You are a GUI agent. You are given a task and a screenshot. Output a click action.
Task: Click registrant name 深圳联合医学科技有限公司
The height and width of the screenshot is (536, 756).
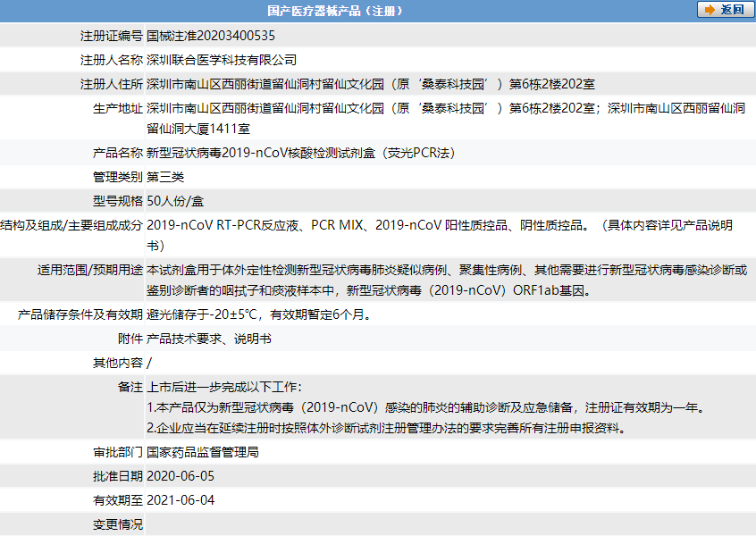click(x=222, y=60)
